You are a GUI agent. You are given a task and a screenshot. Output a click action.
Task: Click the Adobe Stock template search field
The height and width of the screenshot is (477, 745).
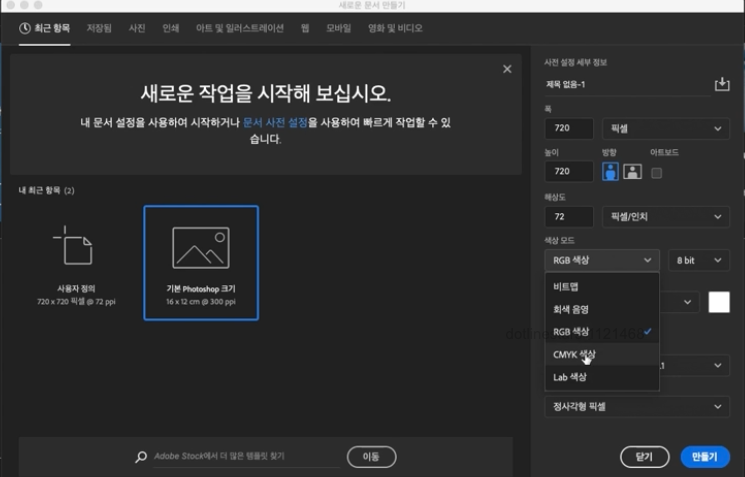coord(246,457)
